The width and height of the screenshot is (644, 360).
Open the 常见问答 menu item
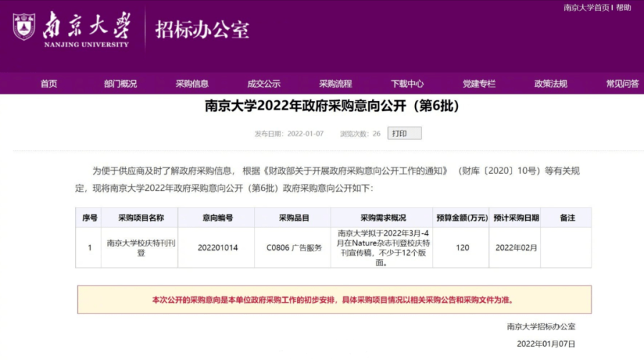(621, 84)
